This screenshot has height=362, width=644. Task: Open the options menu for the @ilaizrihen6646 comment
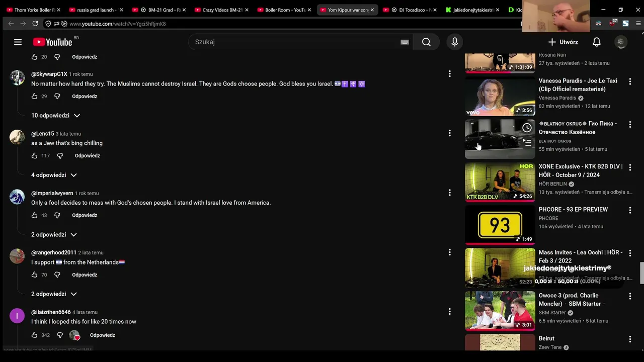tap(450, 312)
